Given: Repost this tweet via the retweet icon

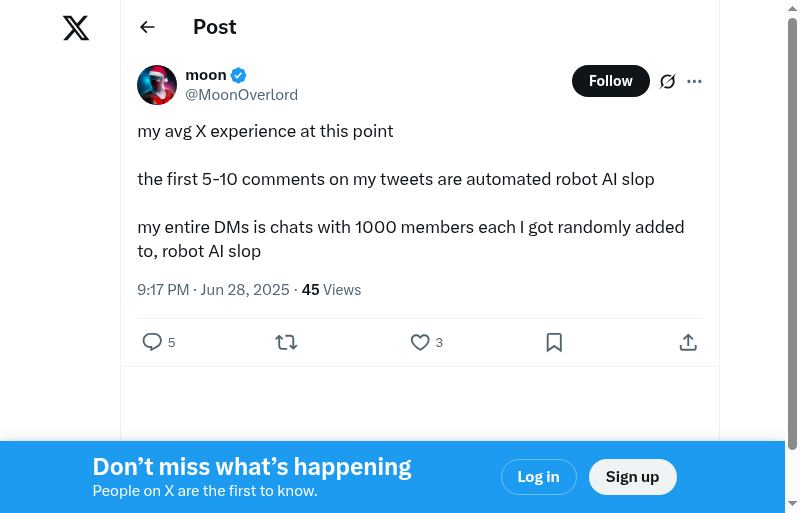Looking at the screenshot, I should [x=286, y=342].
